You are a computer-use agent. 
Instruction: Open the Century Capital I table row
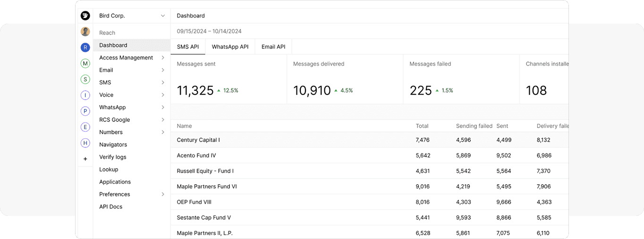(x=198, y=140)
